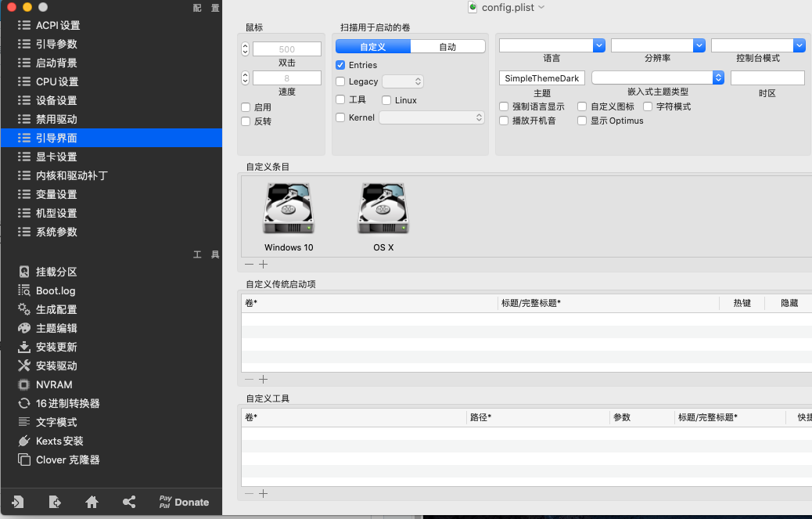Open the 安装更新 install update tool
The height and width of the screenshot is (519, 812).
pos(48,347)
